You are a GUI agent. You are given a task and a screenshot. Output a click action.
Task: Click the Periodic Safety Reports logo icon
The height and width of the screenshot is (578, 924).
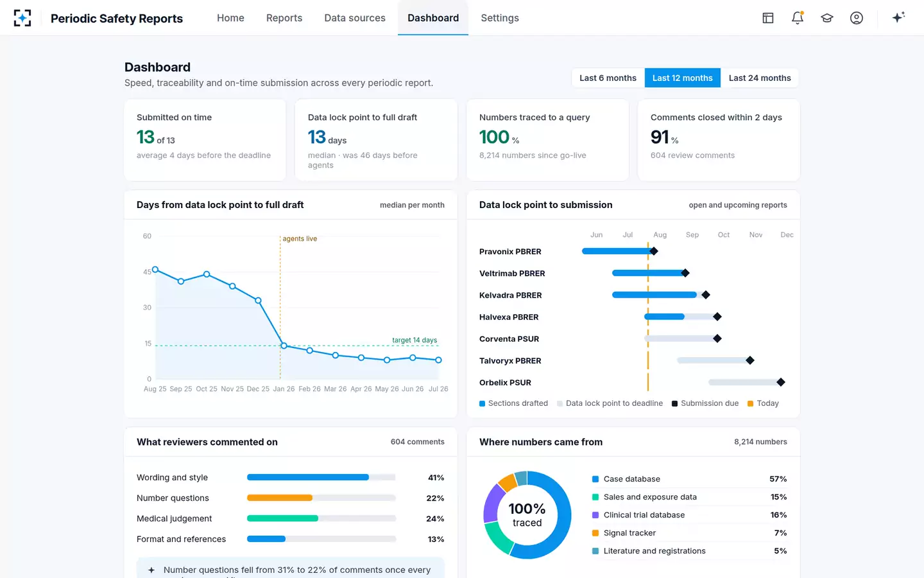click(x=22, y=18)
